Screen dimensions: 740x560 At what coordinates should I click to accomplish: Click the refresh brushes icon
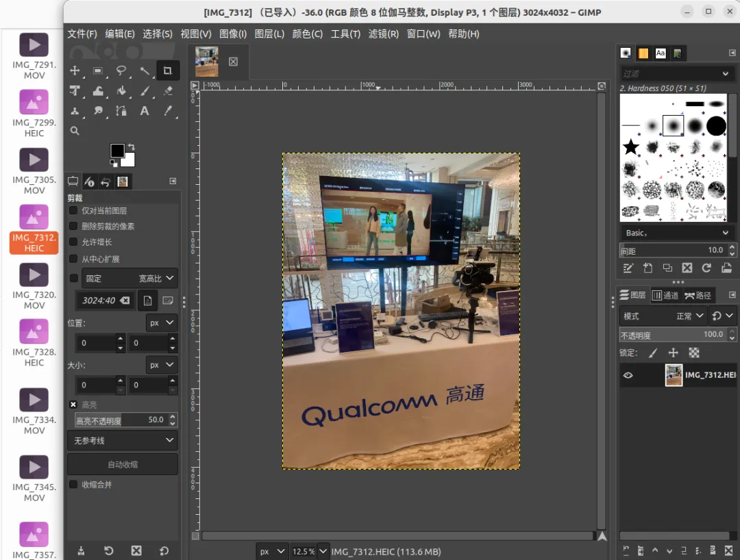click(x=706, y=268)
